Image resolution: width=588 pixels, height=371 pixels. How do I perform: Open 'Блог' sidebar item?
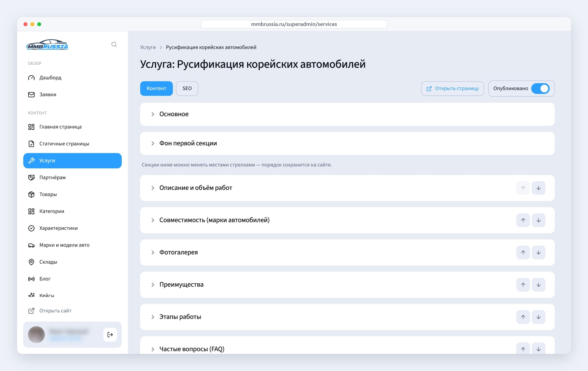tap(73, 279)
